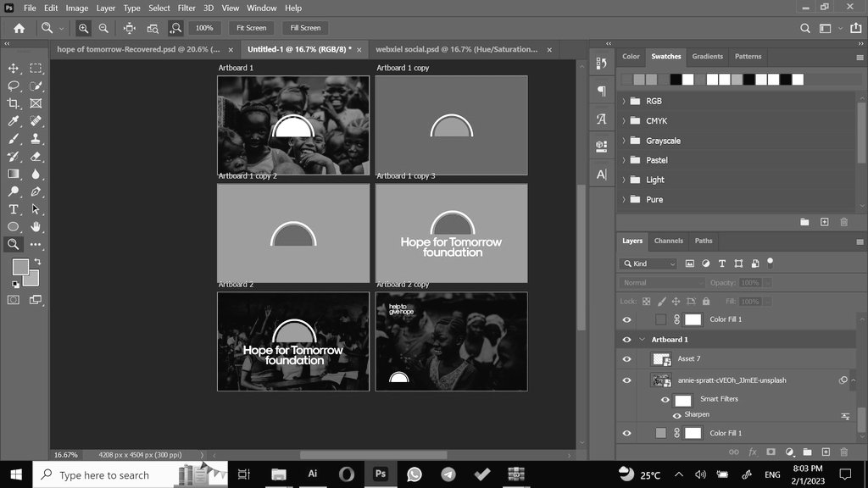Select the Eyedropper tool
The width and height of the screenshot is (868, 488).
14,120
